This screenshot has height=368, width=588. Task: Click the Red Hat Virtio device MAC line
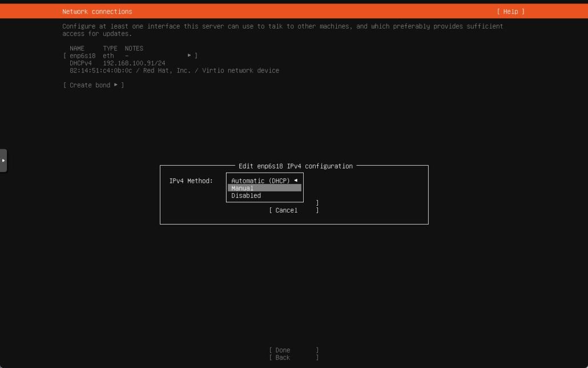[x=174, y=71]
